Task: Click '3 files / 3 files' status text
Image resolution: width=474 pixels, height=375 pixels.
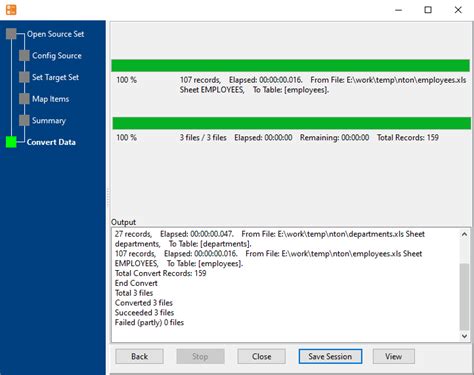Action: pyautogui.click(x=203, y=138)
